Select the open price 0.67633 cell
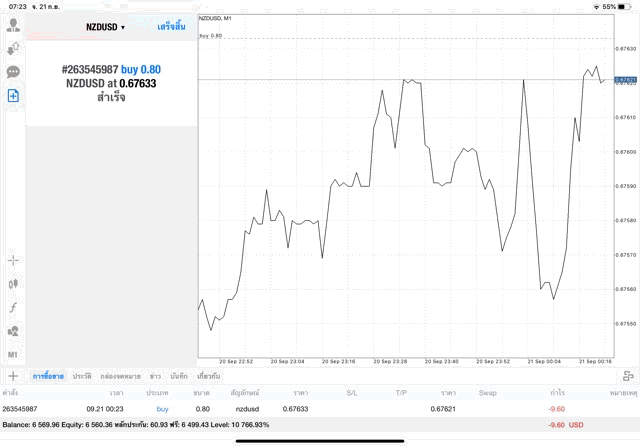640x447 pixels. point(296,409)
